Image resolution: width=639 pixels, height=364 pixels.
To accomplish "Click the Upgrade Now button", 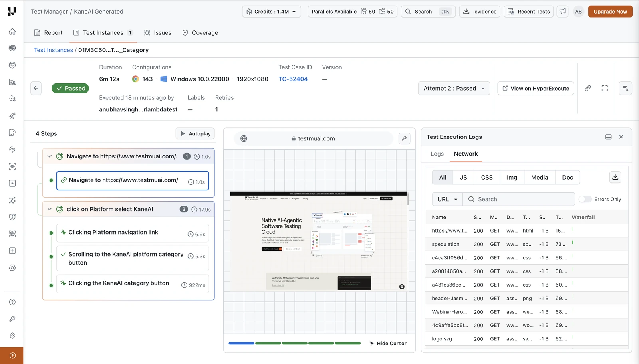I will (610, 12).
